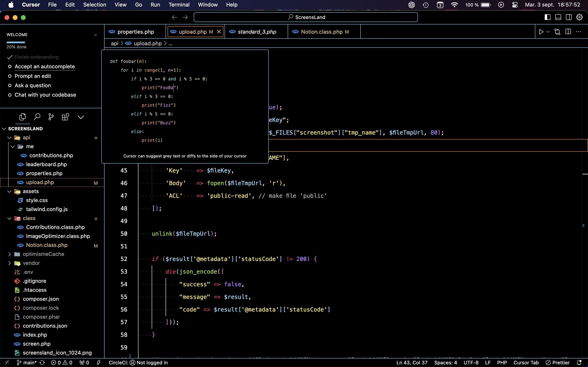Toggle the upload.php file tab active
Screen dimensions: 588x367
pyautogui.click(x=192, y=32)
